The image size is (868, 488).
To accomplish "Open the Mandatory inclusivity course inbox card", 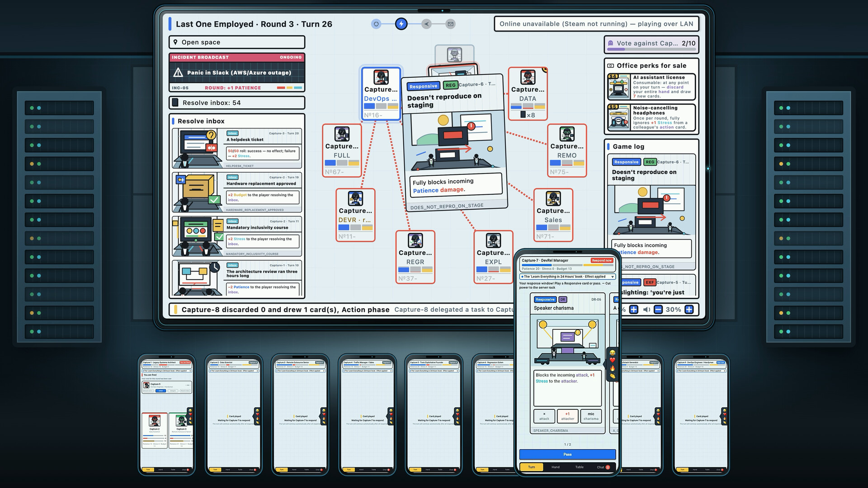I will point(237,236).
